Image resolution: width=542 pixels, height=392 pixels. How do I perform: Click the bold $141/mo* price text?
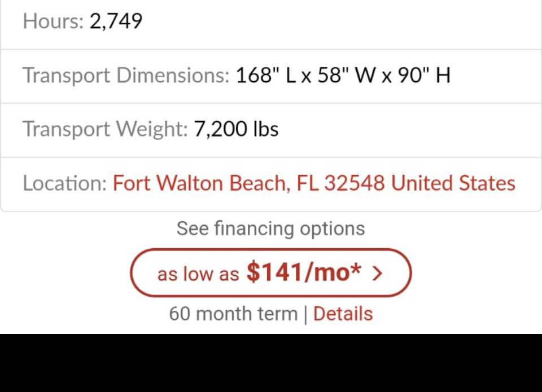pyautogui.click(x=304, y=273)
